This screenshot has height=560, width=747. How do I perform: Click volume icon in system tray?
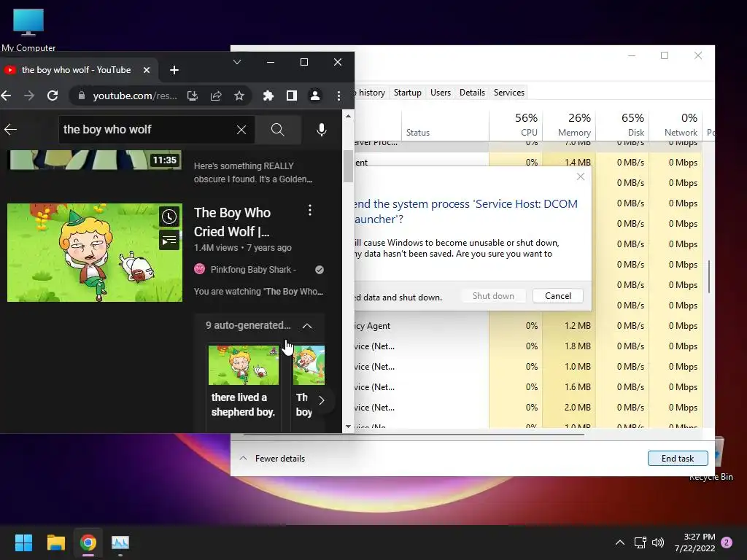pyautogui.click(x=658, y=542)
